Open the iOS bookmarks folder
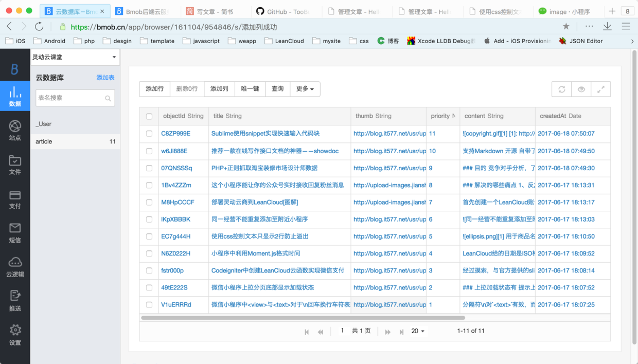This screenshot has width=638, height=364. 15,41
